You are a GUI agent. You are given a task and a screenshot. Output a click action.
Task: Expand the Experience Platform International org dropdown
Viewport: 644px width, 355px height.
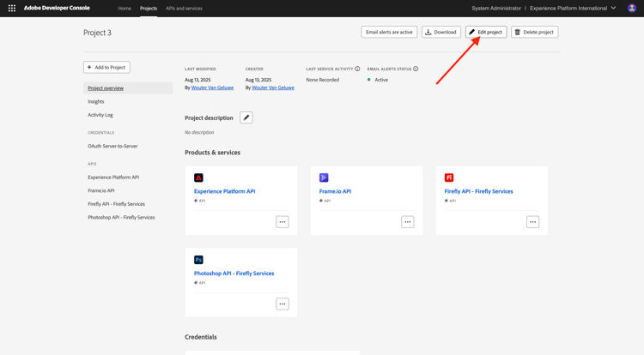pos(573,9)
